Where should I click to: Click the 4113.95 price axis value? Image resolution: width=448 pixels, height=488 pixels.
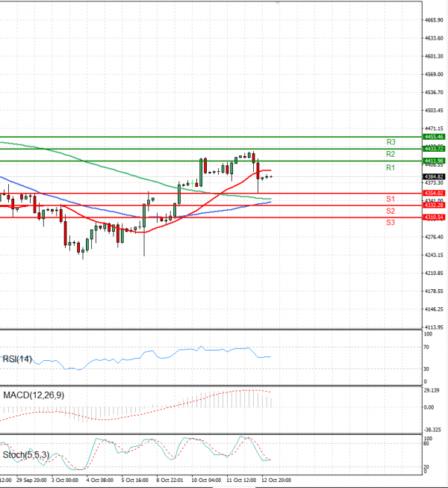click(434, 327)
